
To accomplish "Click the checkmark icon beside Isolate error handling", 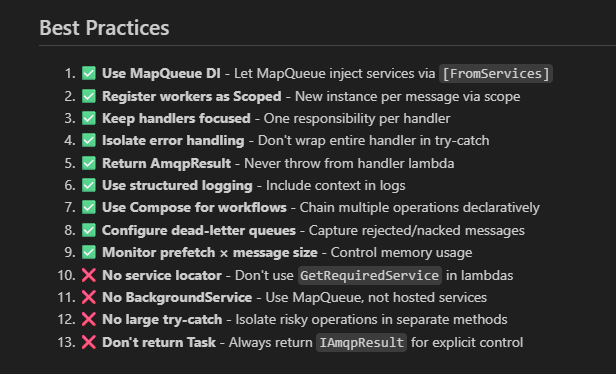I will [89, 140].
